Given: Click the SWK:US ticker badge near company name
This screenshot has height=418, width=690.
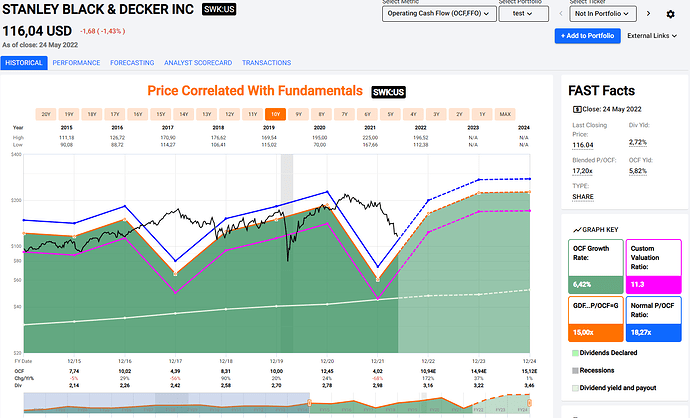Looking at the screenshot, I should 220,10.
